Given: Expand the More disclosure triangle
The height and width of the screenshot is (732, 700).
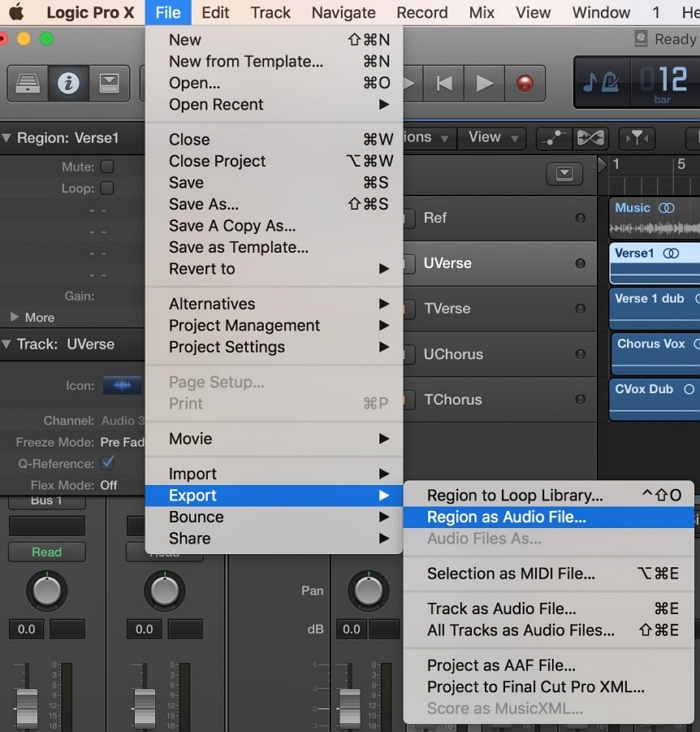Looking at the screenshot, I should (x=14, y=317).
